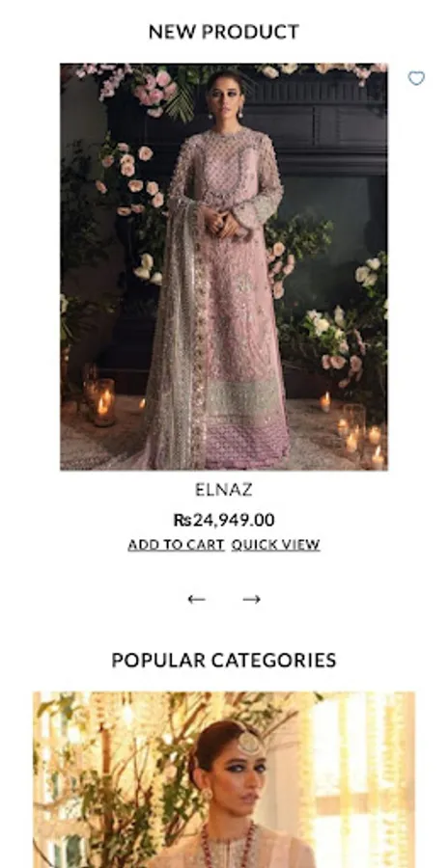The width and height of the screenshot is (448, 868).
Task: Open Quick View for ELNAZ
Action: pos(275,545)
